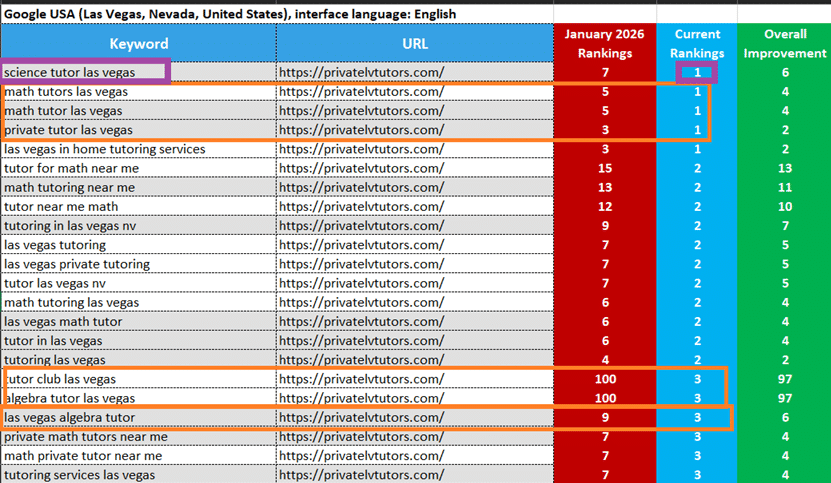This screenshot has height=483, width=831.
Task: Click improvement 97 for tutor club las vegas
Action: [x=784, y=379]
